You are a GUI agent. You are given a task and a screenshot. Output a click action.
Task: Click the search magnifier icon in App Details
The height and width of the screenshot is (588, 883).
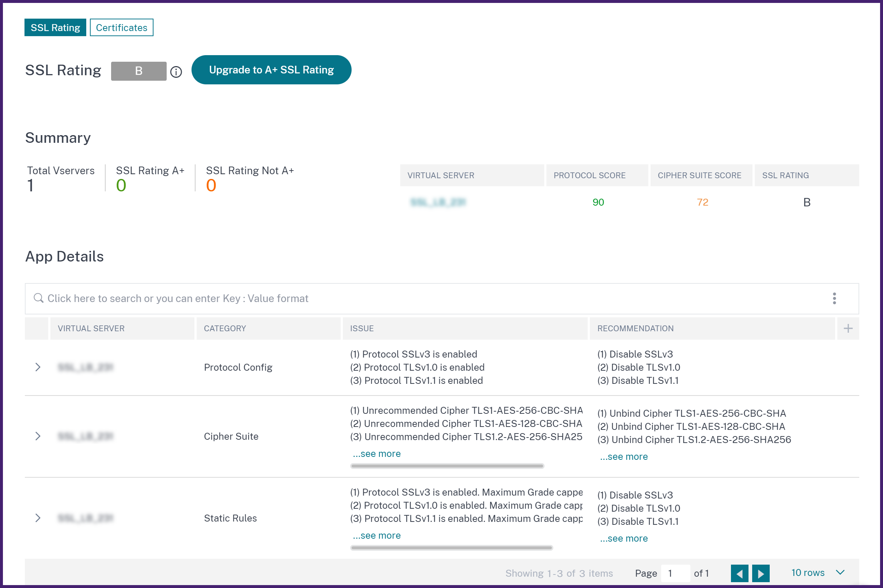click(x=38, y=298)
